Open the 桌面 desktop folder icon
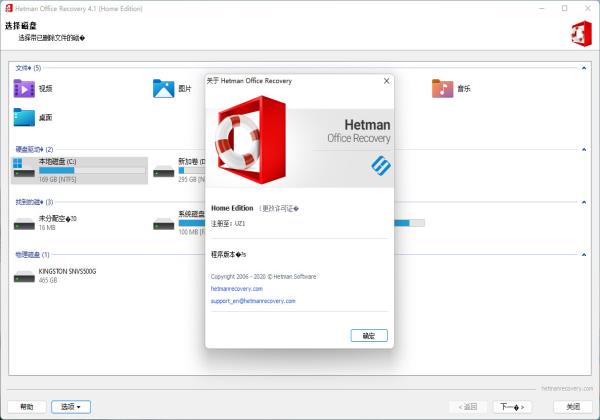 click(x=24, y=117)
